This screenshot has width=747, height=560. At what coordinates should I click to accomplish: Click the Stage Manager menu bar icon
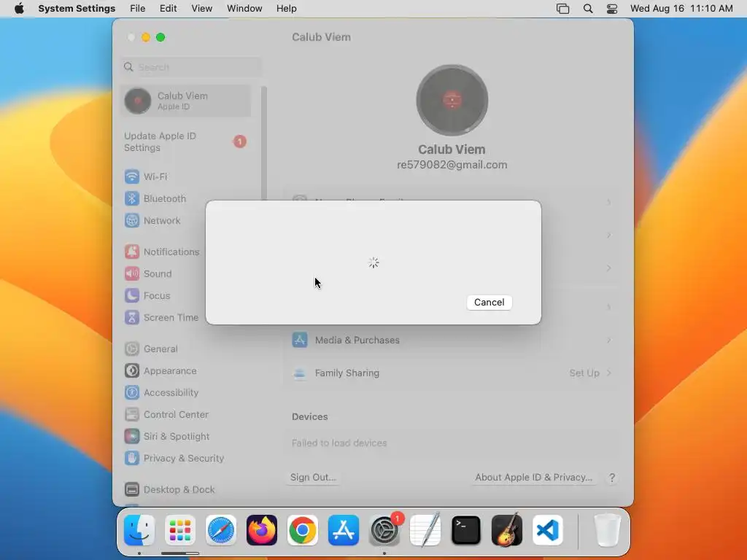point(562,9)
